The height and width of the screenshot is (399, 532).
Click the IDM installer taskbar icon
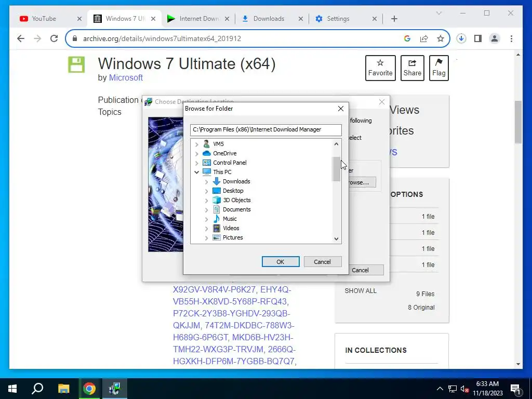(x=115, y=389)
